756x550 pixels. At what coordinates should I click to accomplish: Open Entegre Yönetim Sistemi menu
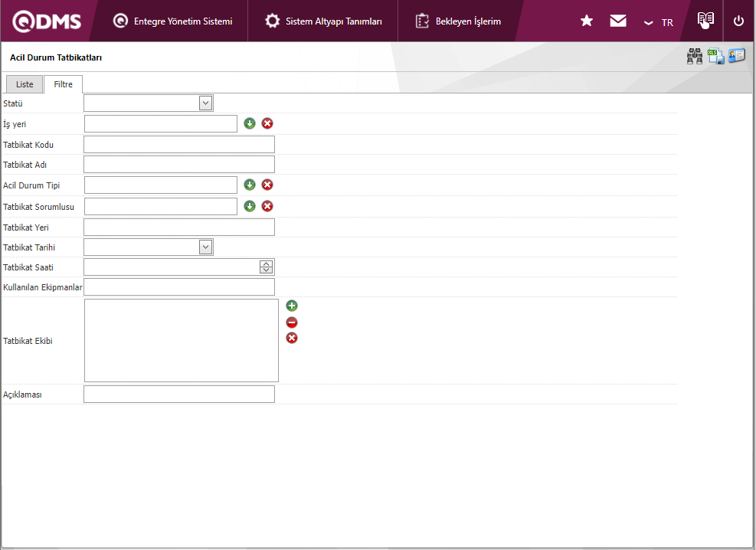pos(172,21)
